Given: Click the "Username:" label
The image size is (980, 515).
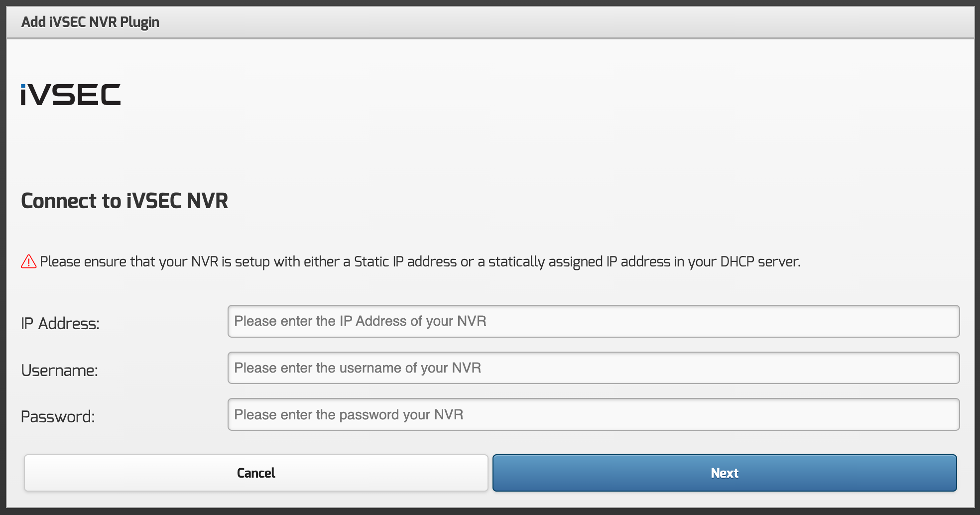Looking at the screenshot, I should (x=60, y=371).
